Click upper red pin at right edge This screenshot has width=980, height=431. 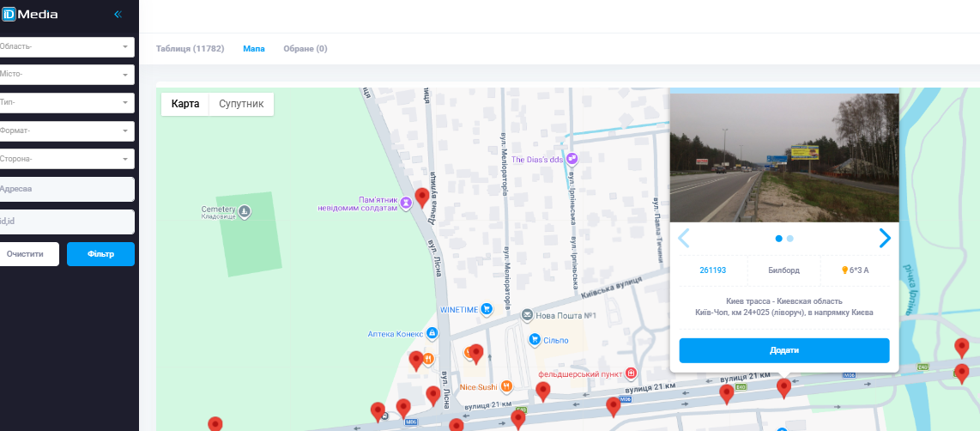[962, 348]
